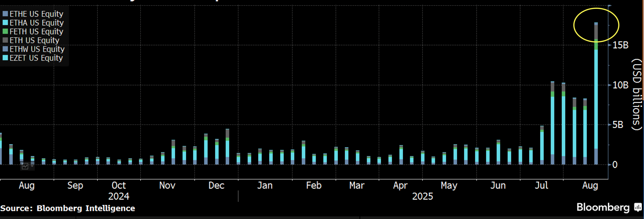The image size is (644, 219).
Task: Click the Bloomberg Intelligence source text
Action: [86, 208]
